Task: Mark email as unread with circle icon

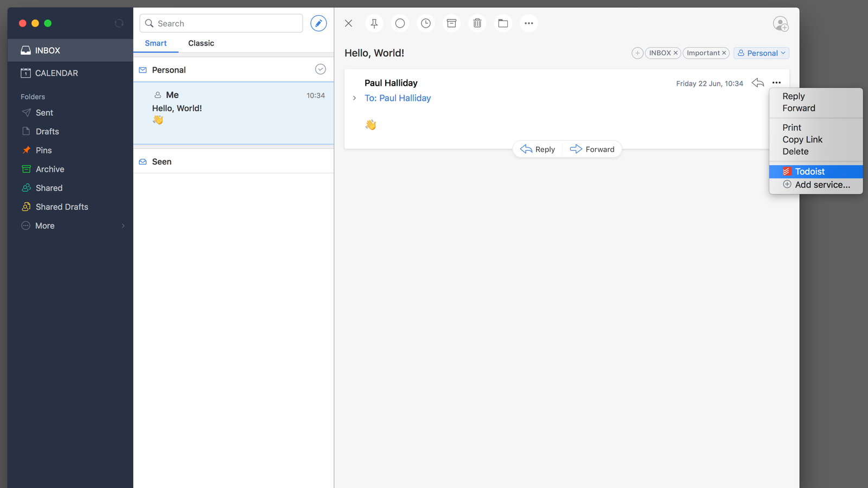Action: (x=400, y=23)
